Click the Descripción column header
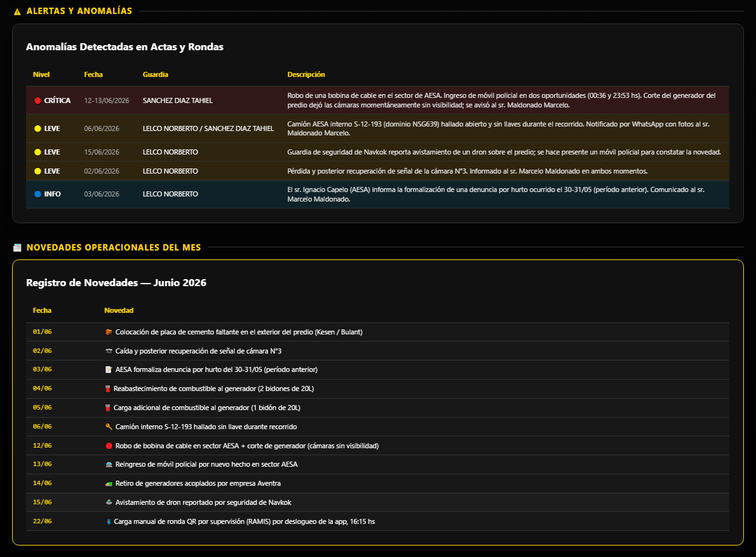This screenshot has height=557, width=756. (x=306, y=74)
